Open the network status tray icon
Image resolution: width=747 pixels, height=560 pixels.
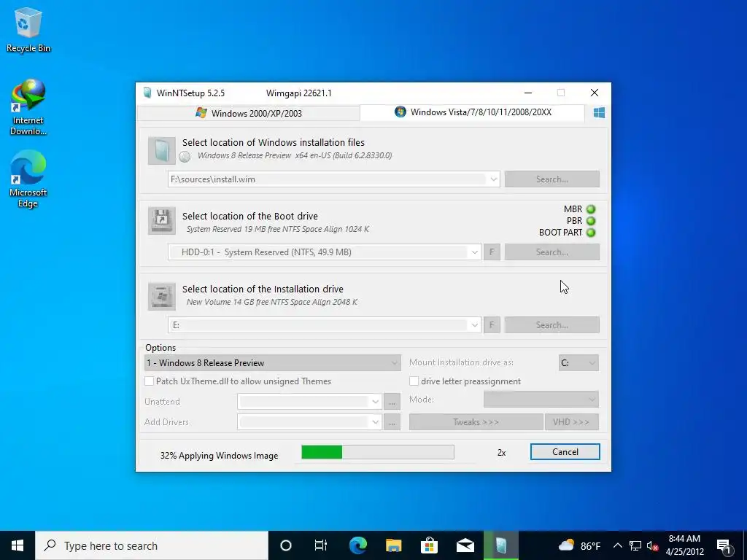point(635,545)
